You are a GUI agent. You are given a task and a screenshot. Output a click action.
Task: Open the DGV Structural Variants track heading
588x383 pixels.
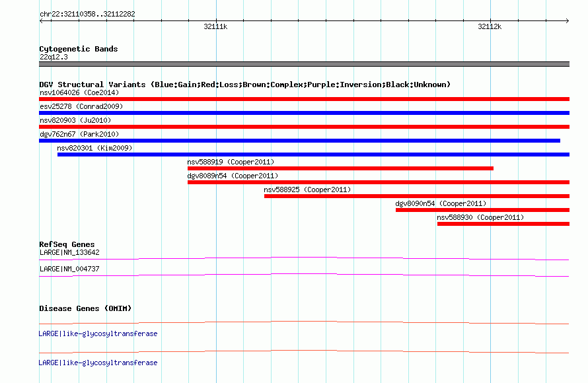pos(245,85)
